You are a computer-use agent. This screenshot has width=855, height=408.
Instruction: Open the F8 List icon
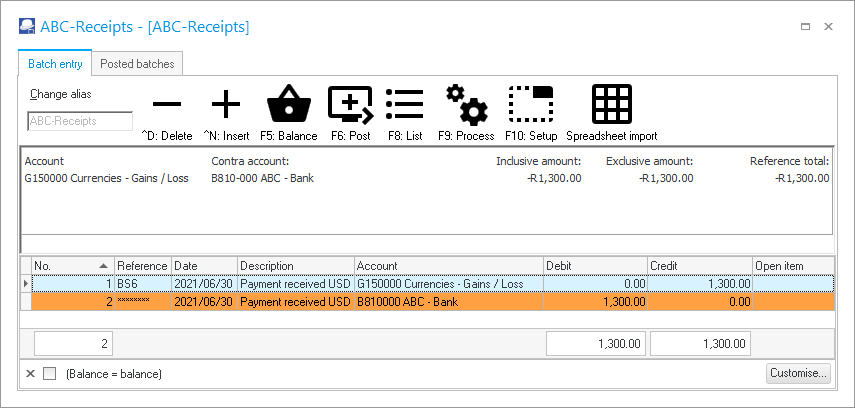(405, 104)
